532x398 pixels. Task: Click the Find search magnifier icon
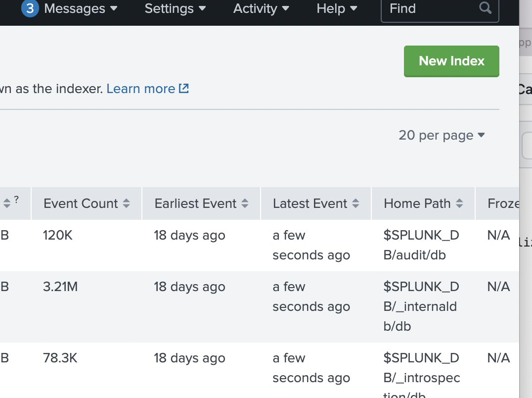(485, 8)
